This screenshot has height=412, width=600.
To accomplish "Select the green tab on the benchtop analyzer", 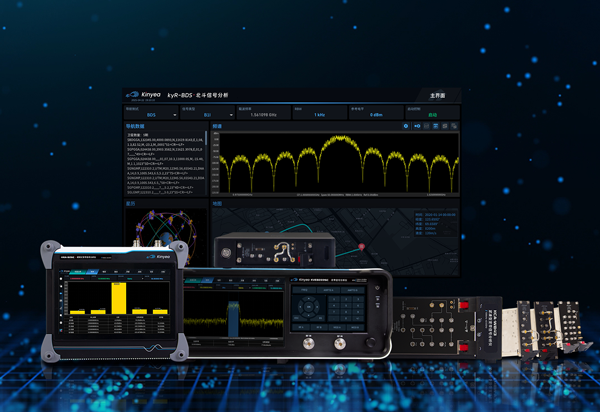I will point(193,280).
